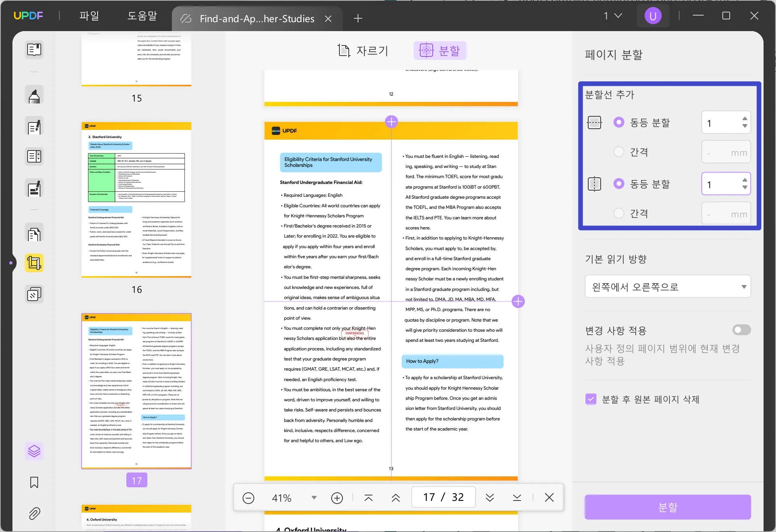
Task: Select page 17 thumbnail
Action: (136, 391)
